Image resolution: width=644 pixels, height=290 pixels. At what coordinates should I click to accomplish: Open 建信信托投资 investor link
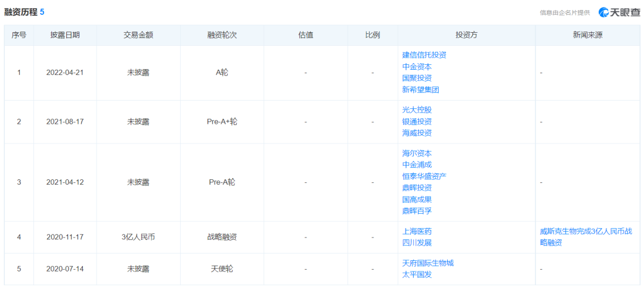click(x=424, y=55)
